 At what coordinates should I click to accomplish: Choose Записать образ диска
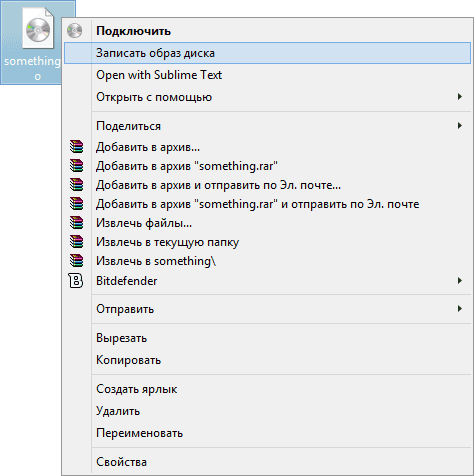pos(267,53)
